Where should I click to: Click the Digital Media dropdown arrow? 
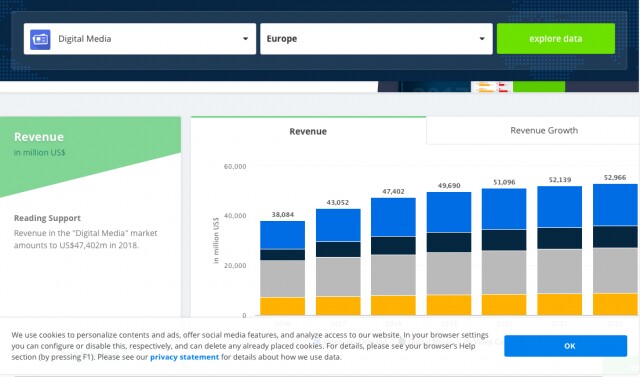tap(245, 39)
